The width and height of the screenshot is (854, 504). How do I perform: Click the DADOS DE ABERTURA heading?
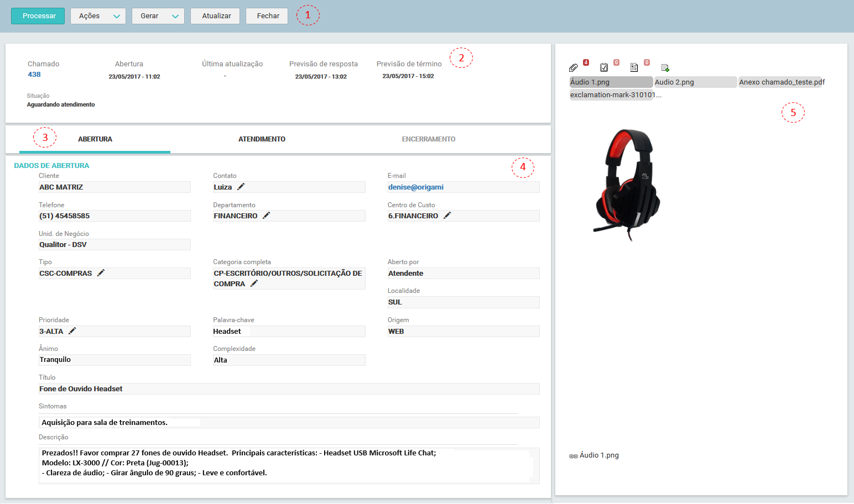(x=51, y=166)
